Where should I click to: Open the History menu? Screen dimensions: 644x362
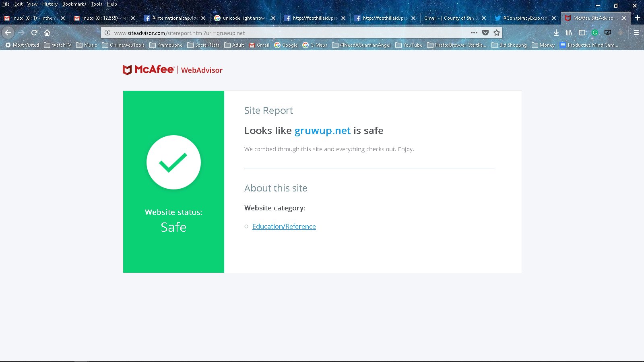(x=50, y=4)
